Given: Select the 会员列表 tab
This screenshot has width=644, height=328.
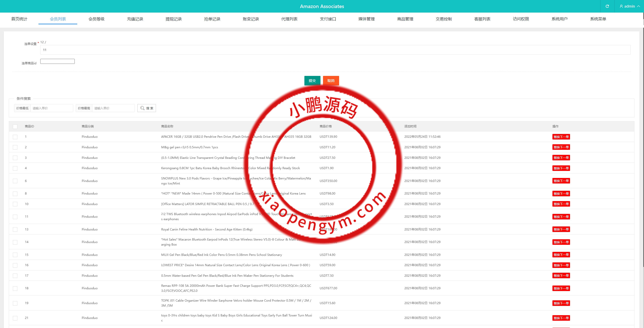Looking at the screenshot, I should click(58, 19).
